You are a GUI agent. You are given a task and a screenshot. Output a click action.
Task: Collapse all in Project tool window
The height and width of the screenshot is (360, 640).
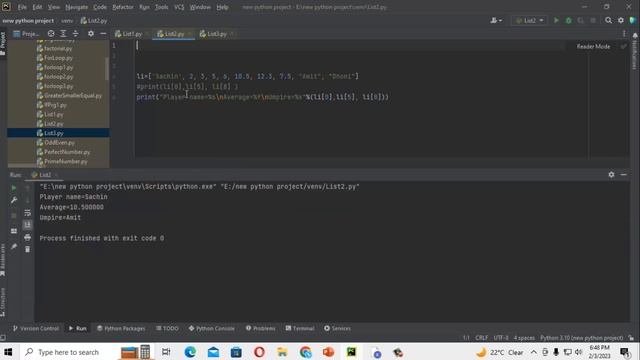pyautogui.click(x=76, y=33)
